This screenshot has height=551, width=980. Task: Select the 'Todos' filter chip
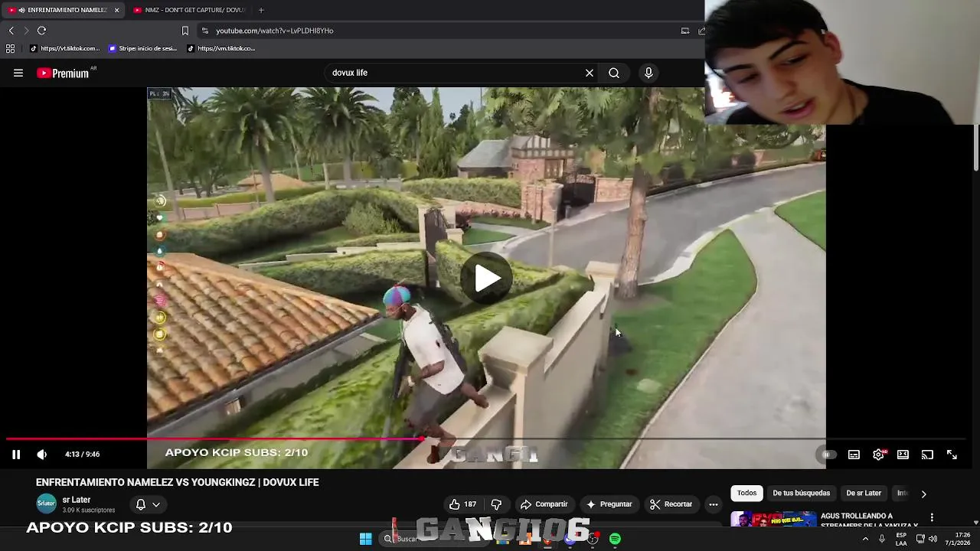pyautogui.click(x=746, y=493)
